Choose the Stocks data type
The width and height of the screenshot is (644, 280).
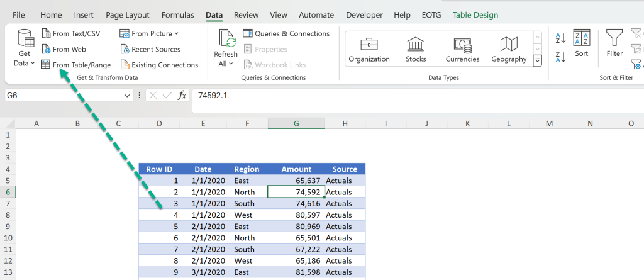point(416,49)
